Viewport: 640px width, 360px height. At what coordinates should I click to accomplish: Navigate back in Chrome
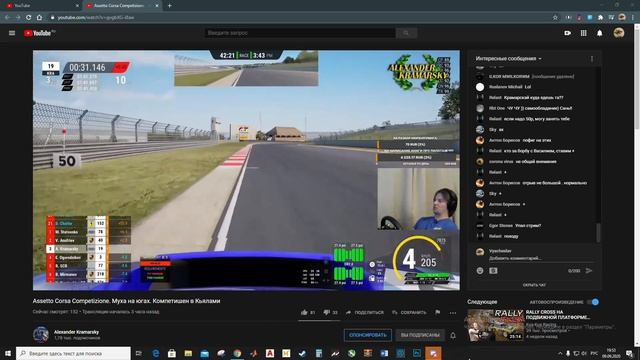click(x=7, y=18)
